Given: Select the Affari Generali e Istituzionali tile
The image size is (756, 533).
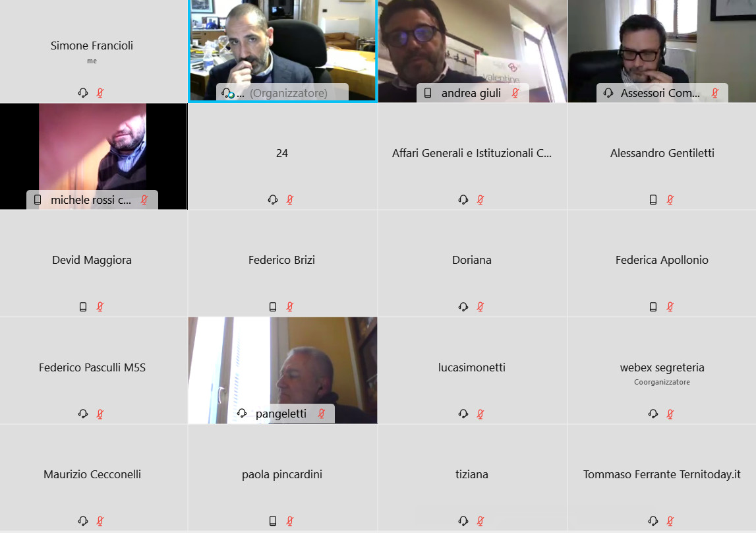Looking at the screenshot, I should tap(473, 156).
